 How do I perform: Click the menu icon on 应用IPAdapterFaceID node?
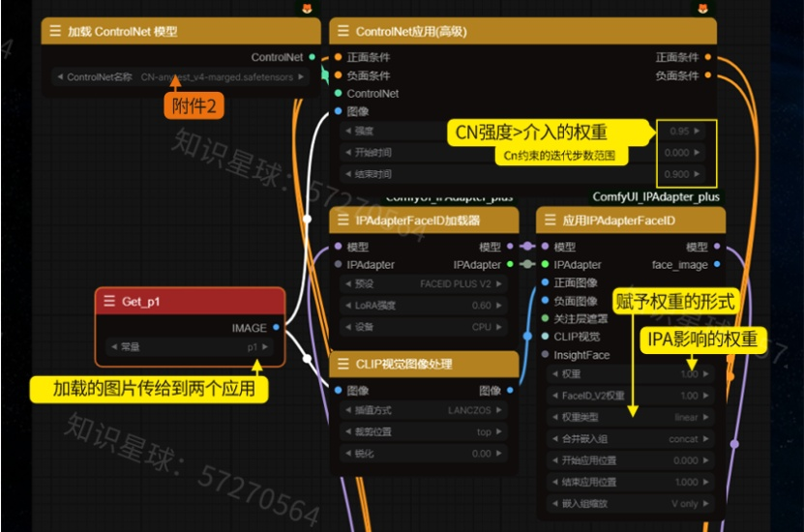point(549,220)
